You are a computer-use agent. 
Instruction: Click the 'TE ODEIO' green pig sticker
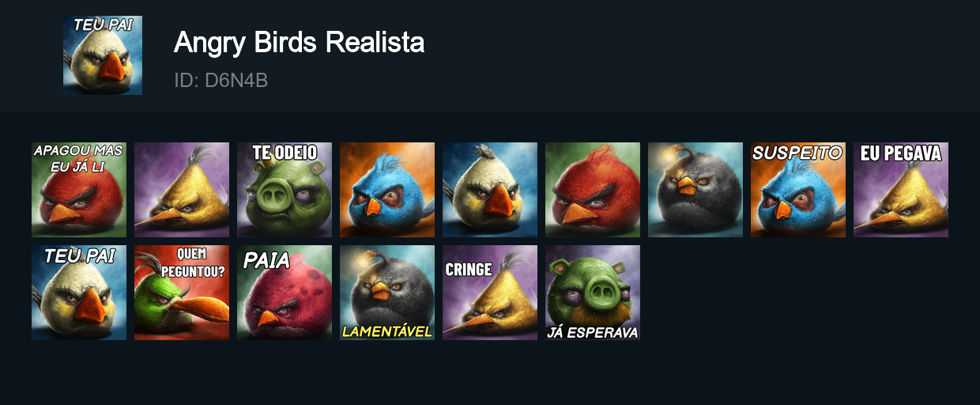point(285,190)
